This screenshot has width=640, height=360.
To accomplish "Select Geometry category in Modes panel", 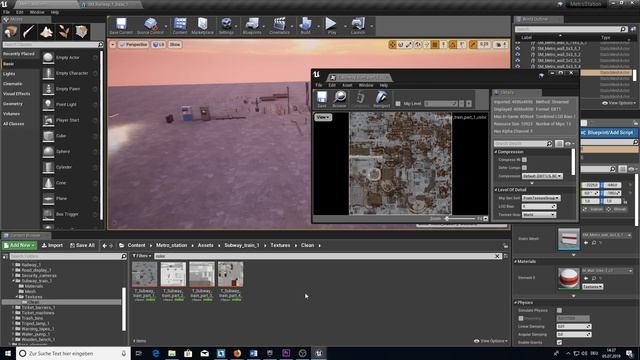I will (x=13, y=104).
